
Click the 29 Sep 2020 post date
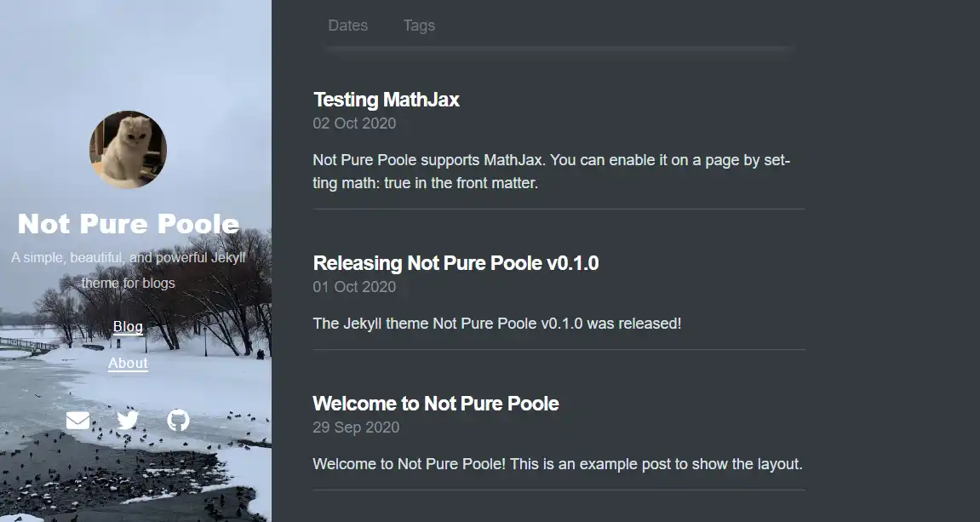pos(356,427)
